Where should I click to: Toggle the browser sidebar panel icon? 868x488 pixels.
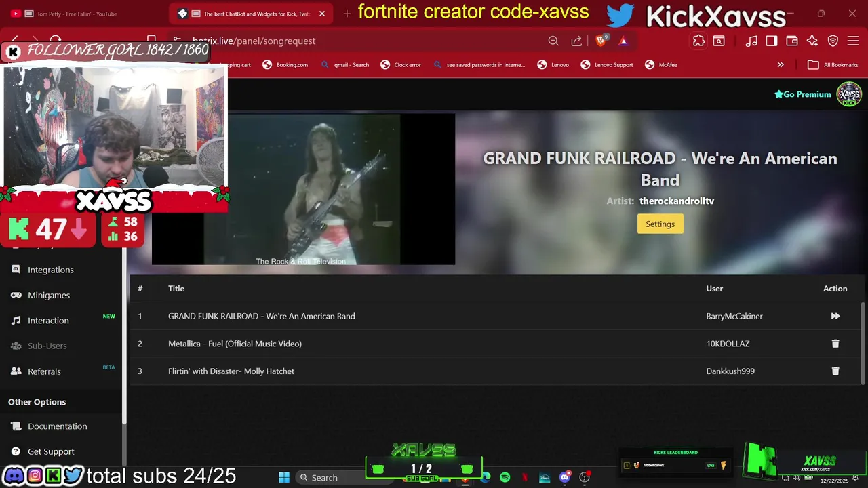click(771, 41)
